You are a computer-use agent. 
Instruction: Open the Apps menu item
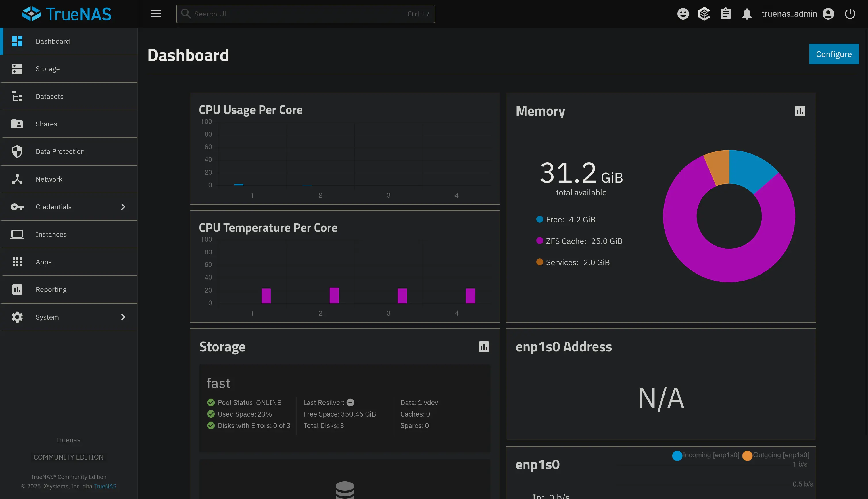(x=69, y=262)
